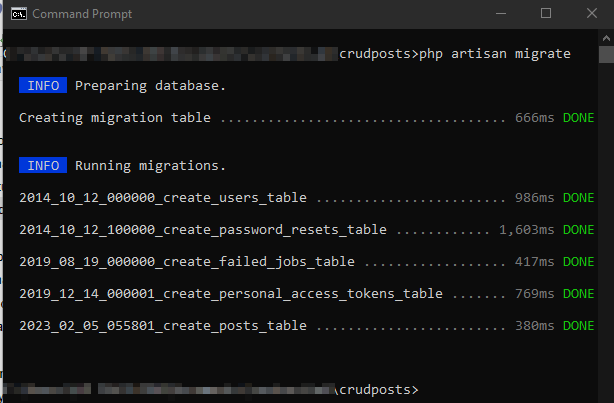
Task: Click the create_users_table migration line
Action: (307, 197)
